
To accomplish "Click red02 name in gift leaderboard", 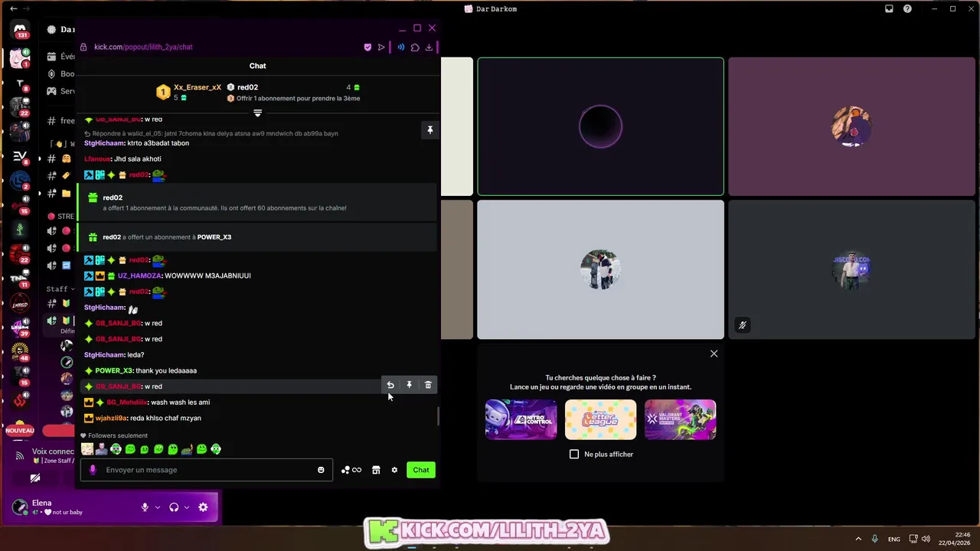I will [247, 87].
